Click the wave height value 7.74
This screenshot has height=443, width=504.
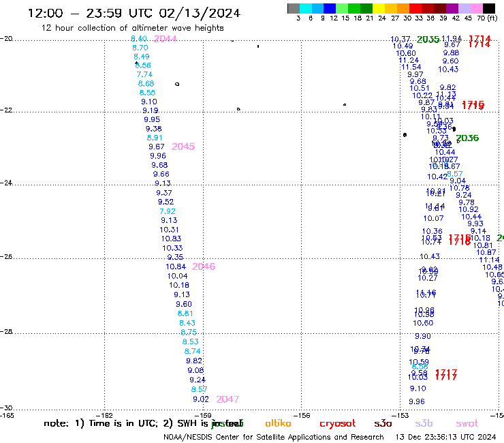[144, 75]
